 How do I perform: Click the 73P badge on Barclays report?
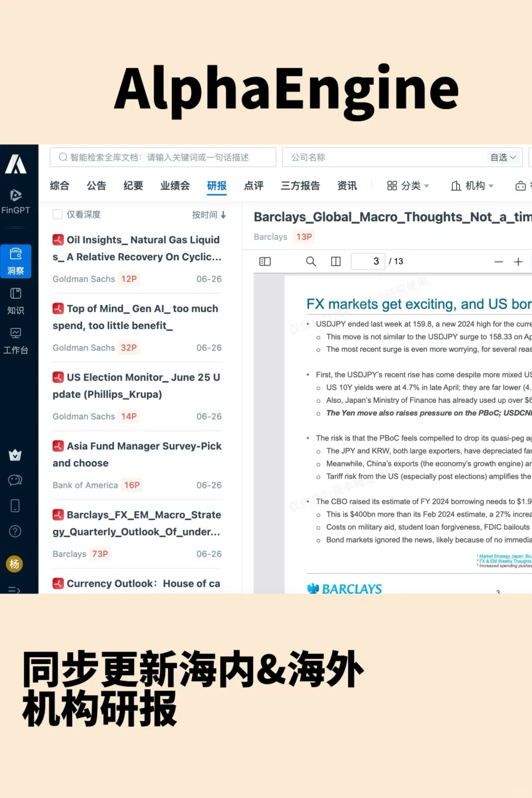(x=100, y=554)
